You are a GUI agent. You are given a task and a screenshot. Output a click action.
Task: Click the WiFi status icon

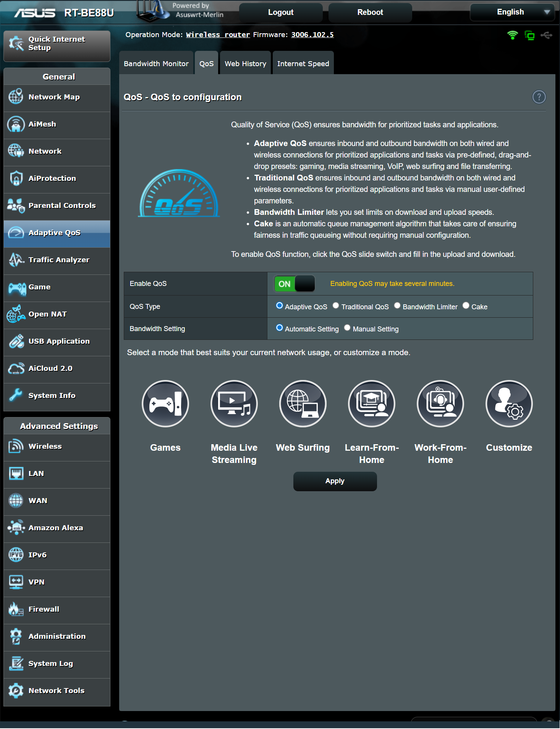tap(512, 35)
